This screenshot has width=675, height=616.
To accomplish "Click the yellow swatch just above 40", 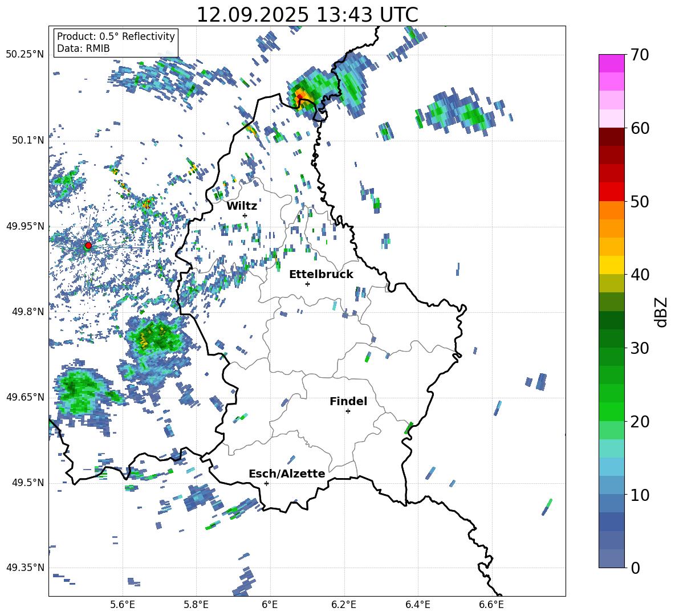I will (x=611, y=265).
